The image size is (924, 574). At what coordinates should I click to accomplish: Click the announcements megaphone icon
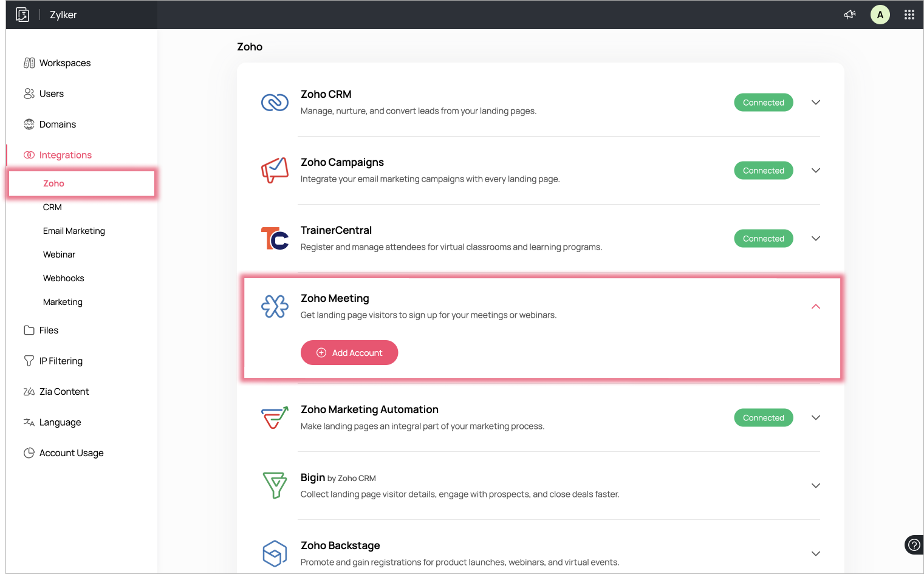tap(850, 15)
